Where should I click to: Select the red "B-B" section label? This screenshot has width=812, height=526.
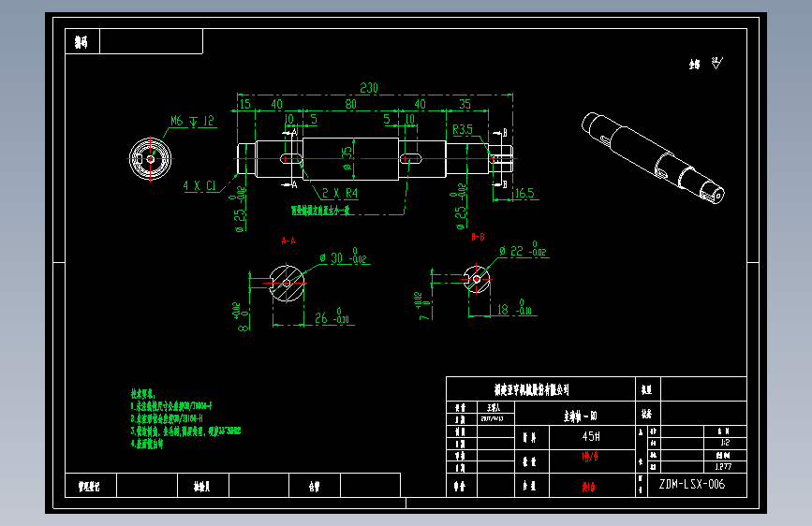(478, 237)
